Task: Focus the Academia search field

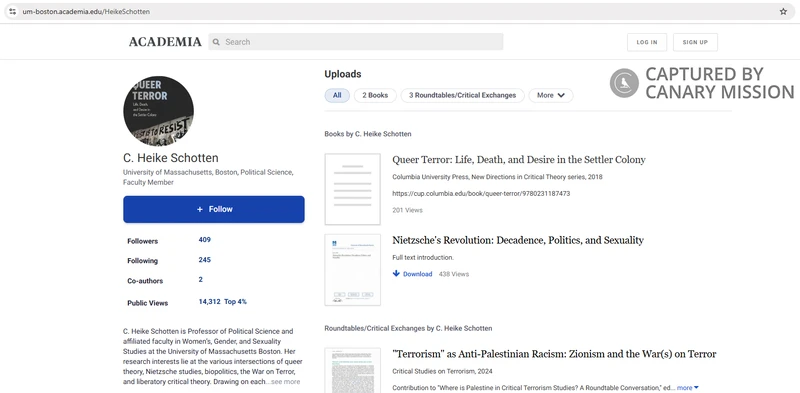Action: pyautogui.click(x=356, y=42)
